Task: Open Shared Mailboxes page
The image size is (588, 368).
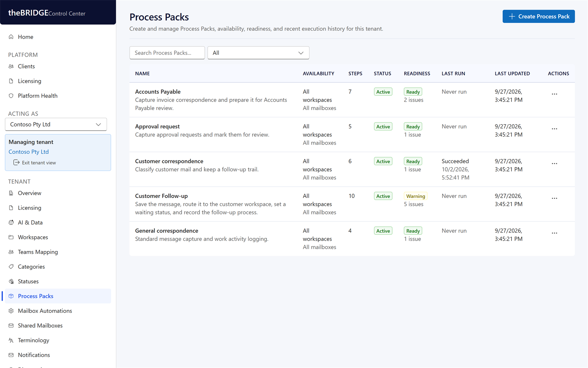Action: coord(58,325)
